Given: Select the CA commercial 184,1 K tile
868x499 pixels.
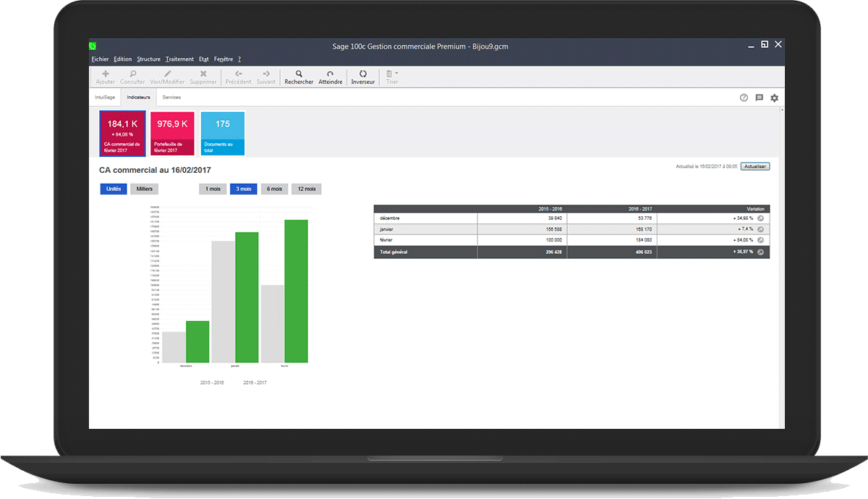Looking at the screenshot, I should [x=122, y=133].
